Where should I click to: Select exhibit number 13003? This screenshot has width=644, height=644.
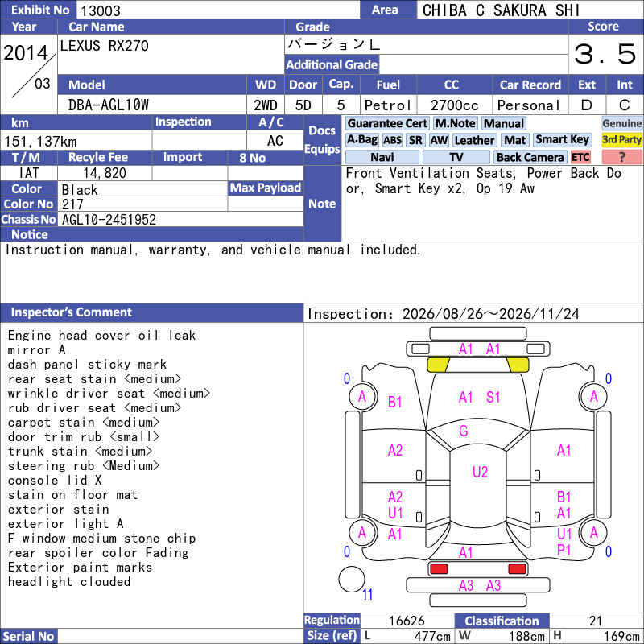point(100,10)
